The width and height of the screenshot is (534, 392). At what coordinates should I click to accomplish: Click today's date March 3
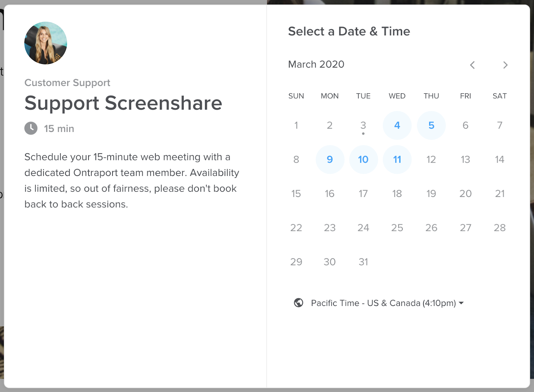pos(363,125)
